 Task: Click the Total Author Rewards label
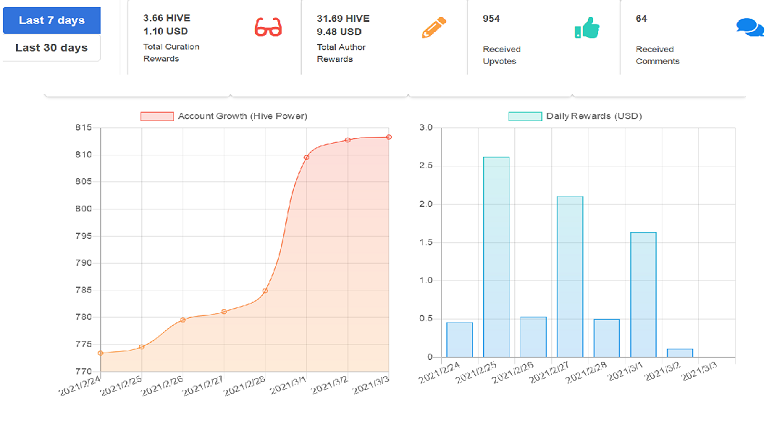point(341,53)
